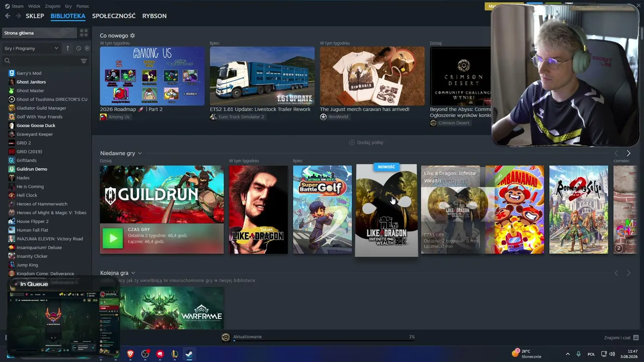Open Brave browser from the taskbar
The image size is (644, 362).
click(130, 354)
